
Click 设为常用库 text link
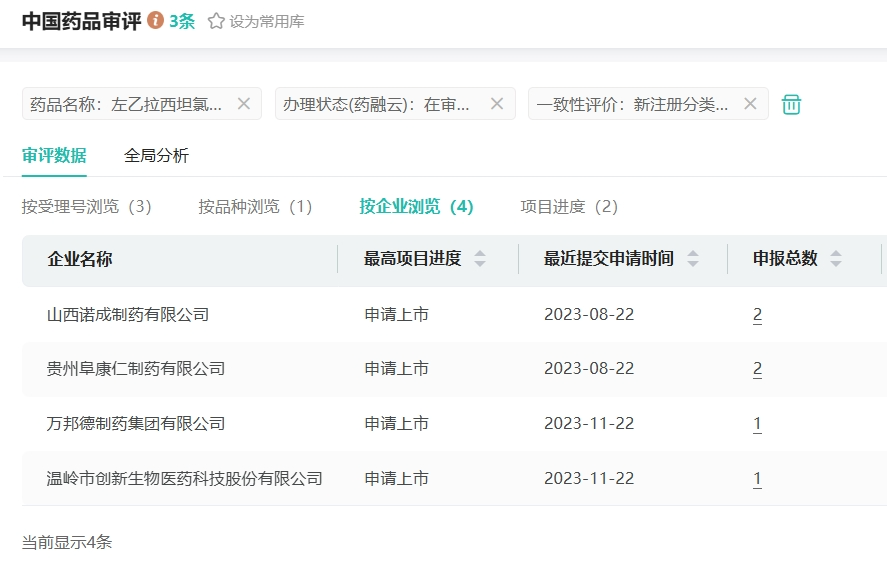pos(266,21)
